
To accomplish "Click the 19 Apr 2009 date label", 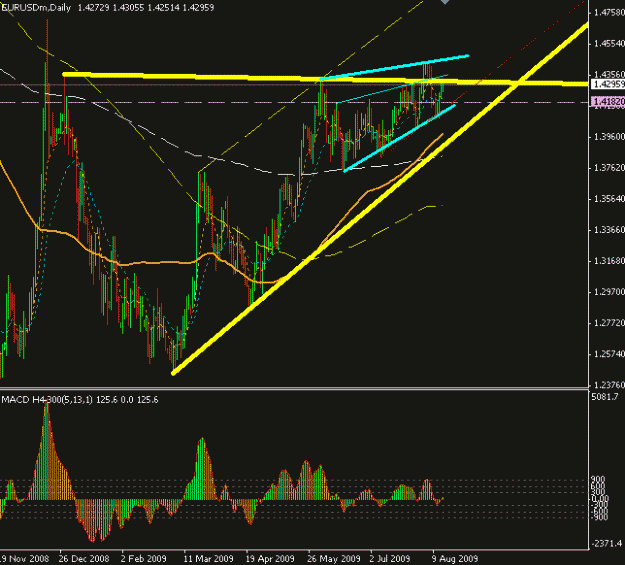I will click(270, 559).
